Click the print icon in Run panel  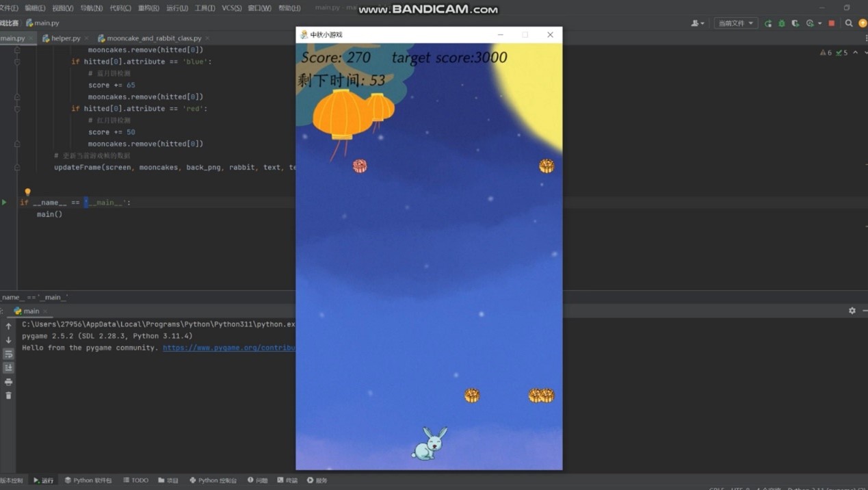point(8,382)
